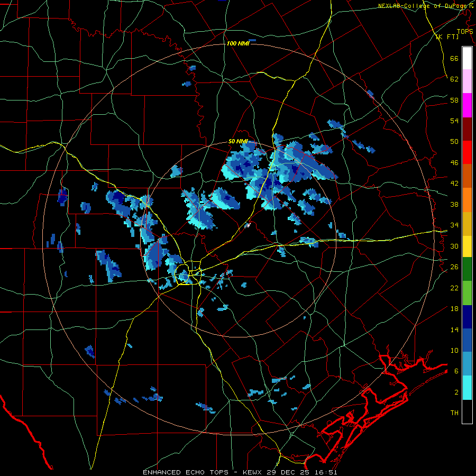Click the "100 NMI" range ring label
476x476 pixels.
pos(238,43)
